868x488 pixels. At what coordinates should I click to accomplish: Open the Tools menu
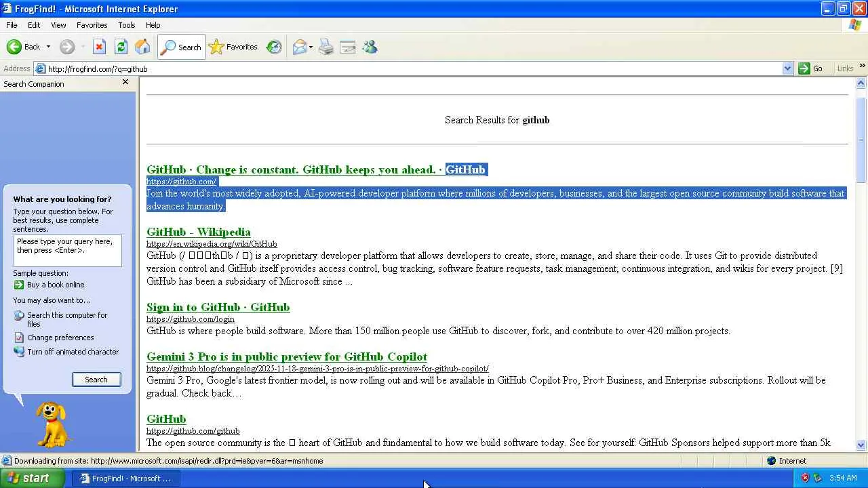click(127, 25)
